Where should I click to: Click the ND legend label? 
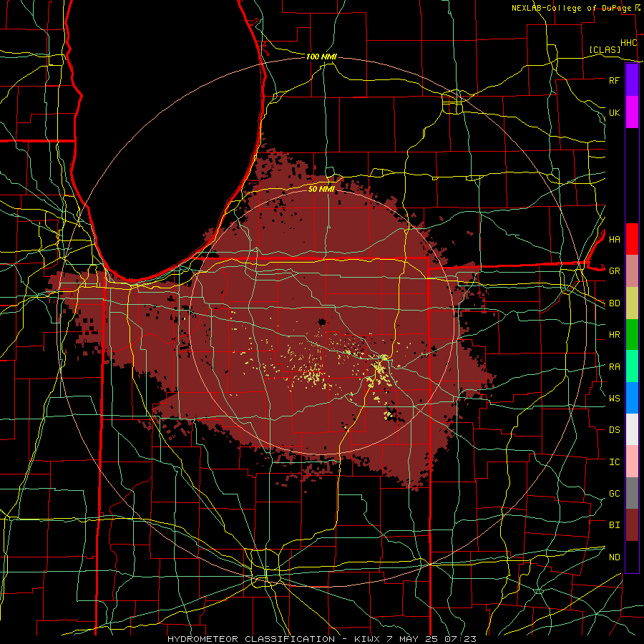pyautogui.click(x=614, y=557)
